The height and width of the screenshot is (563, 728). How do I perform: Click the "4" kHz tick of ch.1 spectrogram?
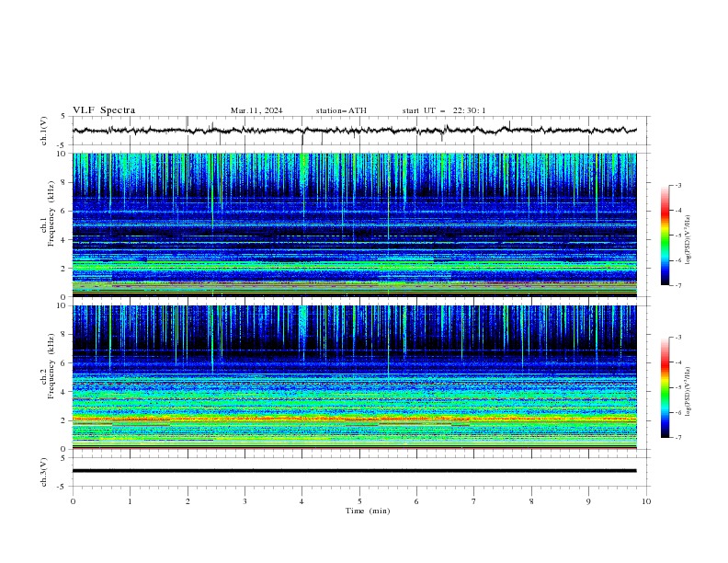pyautogui.click(x=64, y=240)
